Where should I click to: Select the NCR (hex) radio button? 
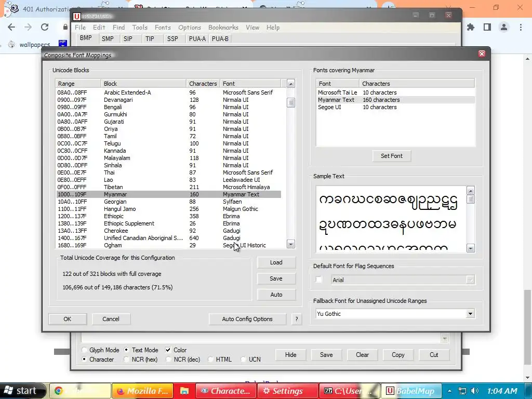click(126, 360)
